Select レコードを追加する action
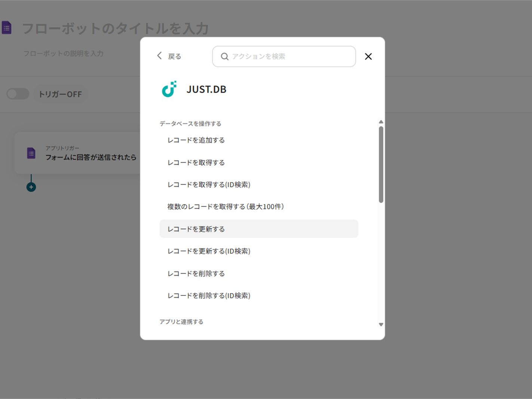 pyautogui.click(x=196, y=140)
